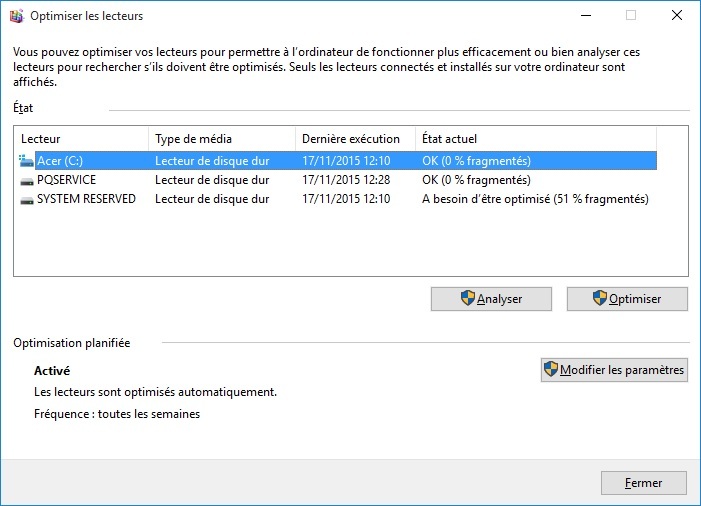Click the Optimiser button
The height and width of the screenshot is (506, 701).
(627, 299)
